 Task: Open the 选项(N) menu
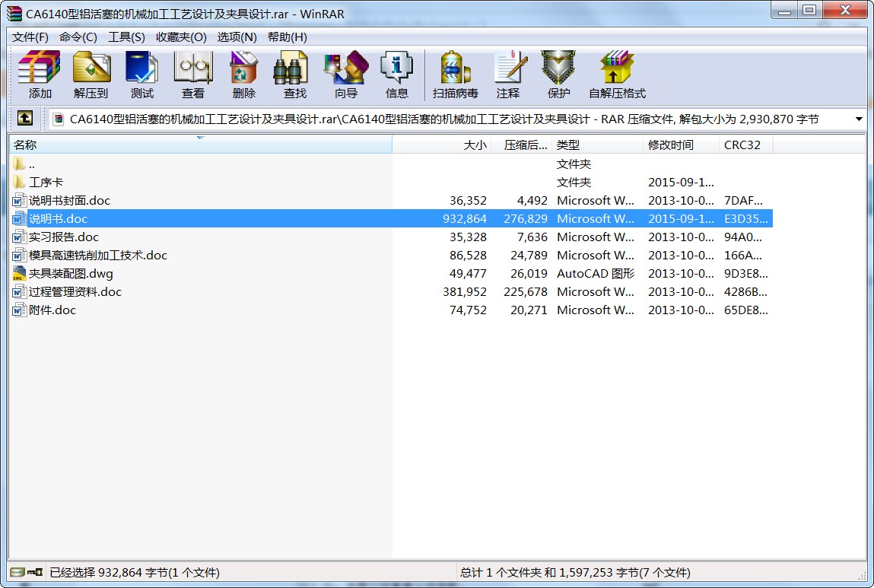coord(237,37)
